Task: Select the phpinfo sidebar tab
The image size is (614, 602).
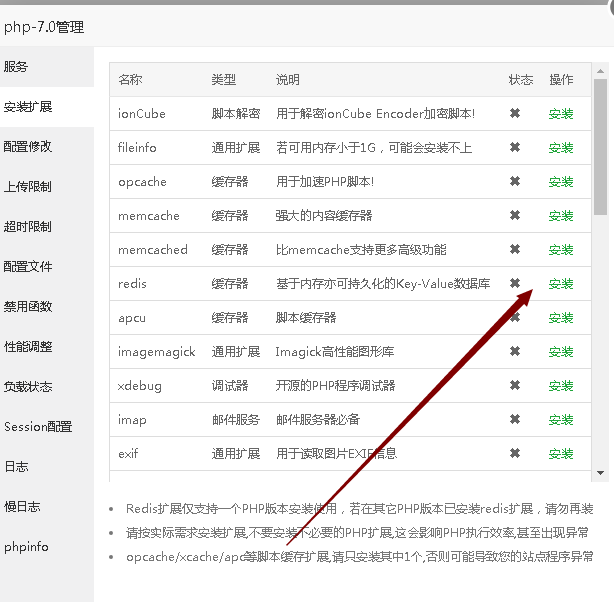Action: pyautogui.click(x=26, y=547)
